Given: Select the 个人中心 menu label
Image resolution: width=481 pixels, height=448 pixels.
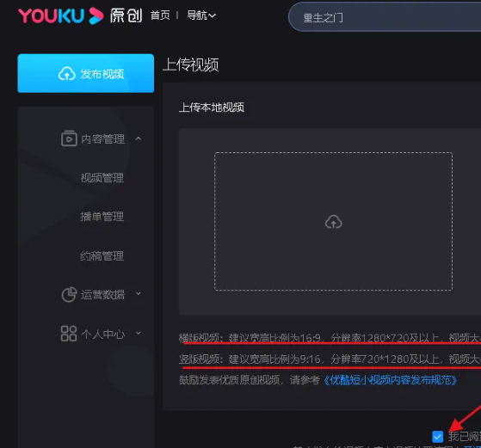Looking at the screenshot, I should click(102, 334).
